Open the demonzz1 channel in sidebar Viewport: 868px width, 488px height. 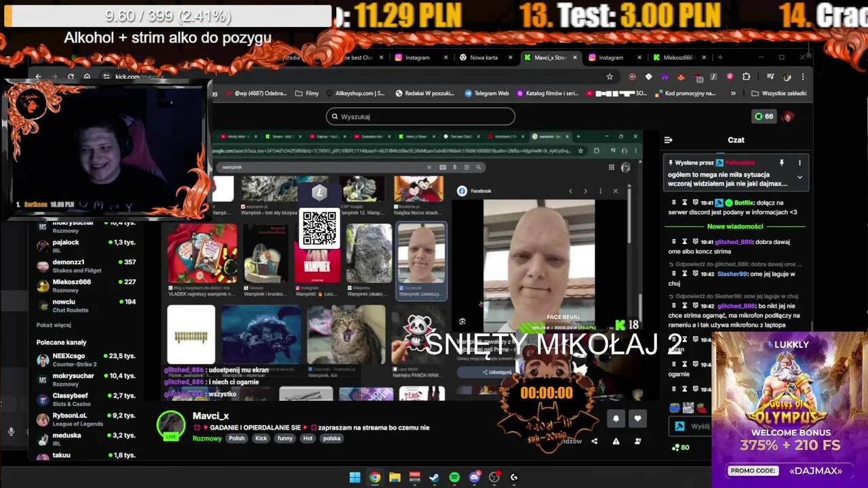[x=87, y=266]
